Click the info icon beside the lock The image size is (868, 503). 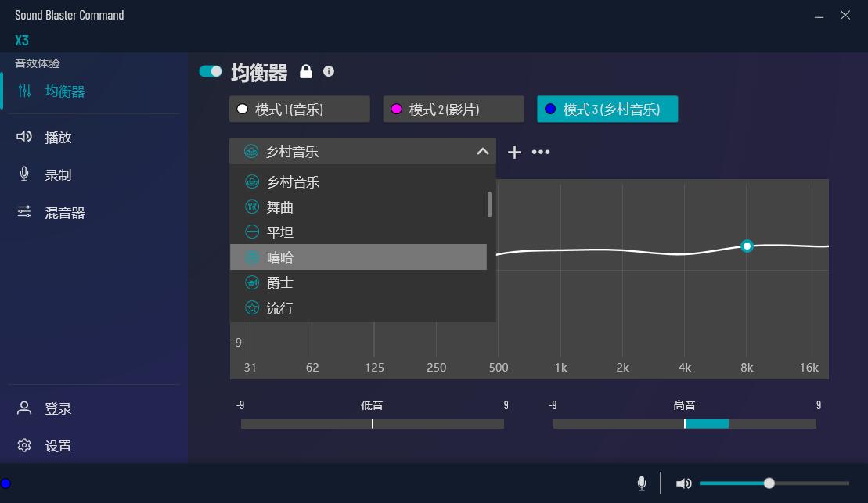[329, 71]
